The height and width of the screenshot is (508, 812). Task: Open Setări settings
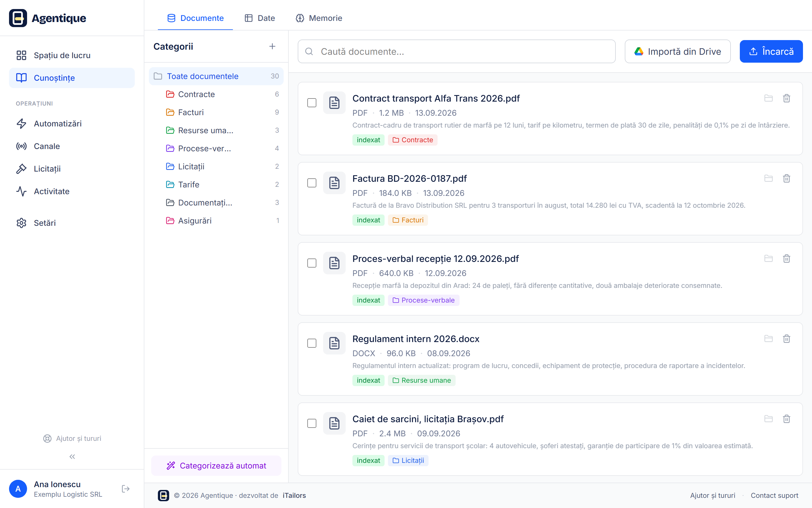tap(72, 223)
